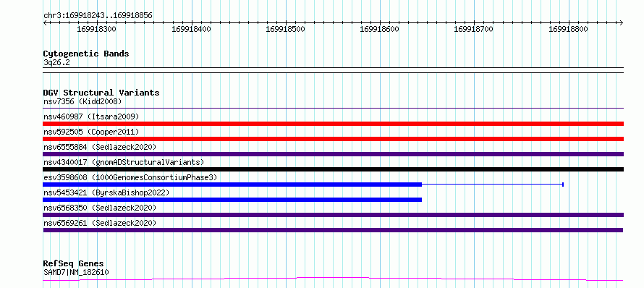Click the red bar for nsv460987
The height and width of the screenshot is (288, 644).
tap(333, 124)
